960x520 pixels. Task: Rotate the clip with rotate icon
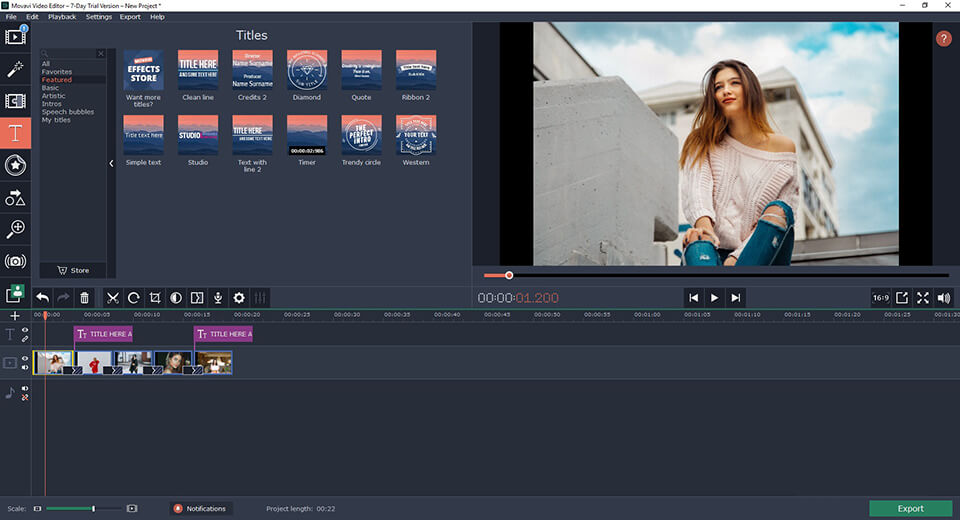point(133,297)
